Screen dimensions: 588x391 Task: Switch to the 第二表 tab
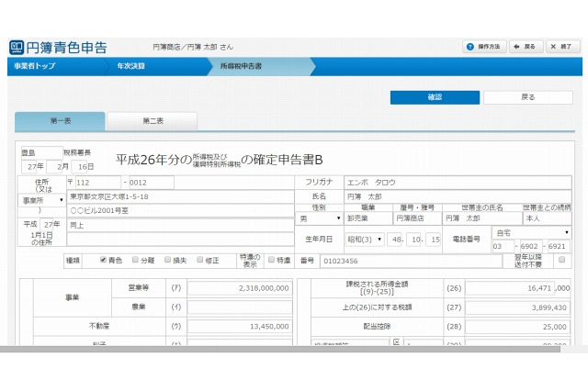152,121
